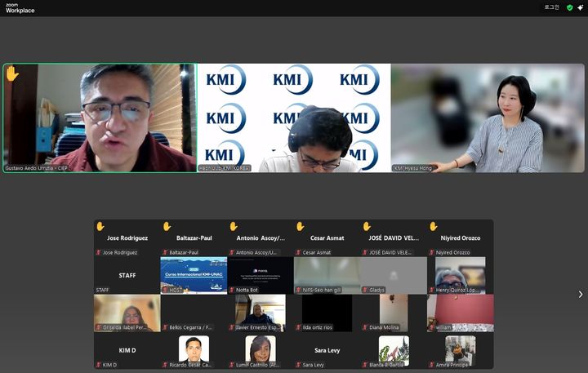Click the 로그인 login button
Screen dimensions: 588x373
point(552,7)
